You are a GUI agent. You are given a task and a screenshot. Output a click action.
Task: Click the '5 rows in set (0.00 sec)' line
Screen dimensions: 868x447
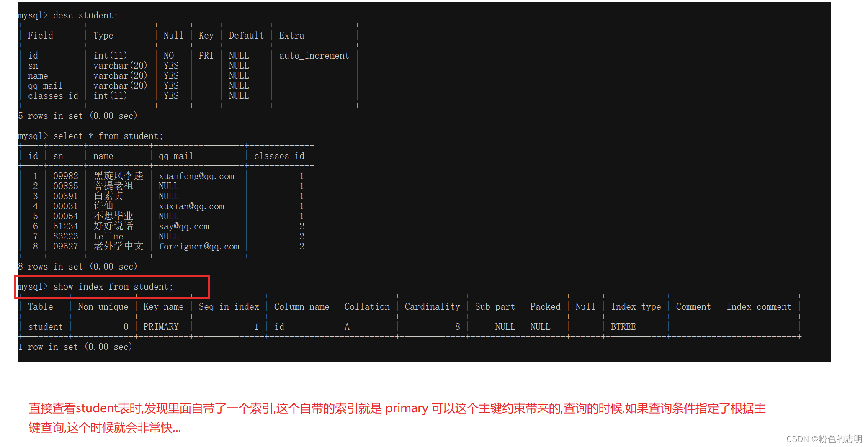78,116
